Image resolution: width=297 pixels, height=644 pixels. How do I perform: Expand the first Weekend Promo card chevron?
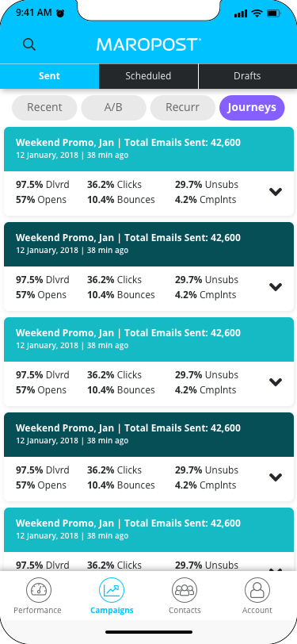276,192
